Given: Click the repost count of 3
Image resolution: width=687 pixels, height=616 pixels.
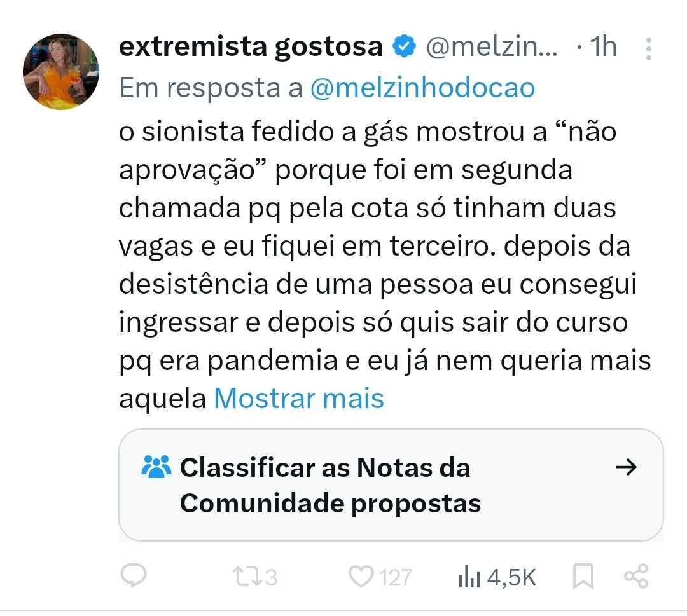Looking at the screenshot, I should 271,577.
